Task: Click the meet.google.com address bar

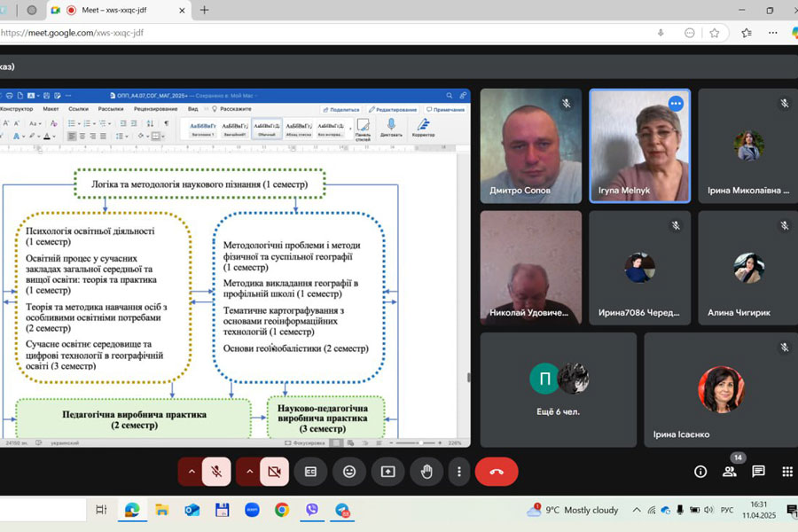Action: [x=266, y=33]
